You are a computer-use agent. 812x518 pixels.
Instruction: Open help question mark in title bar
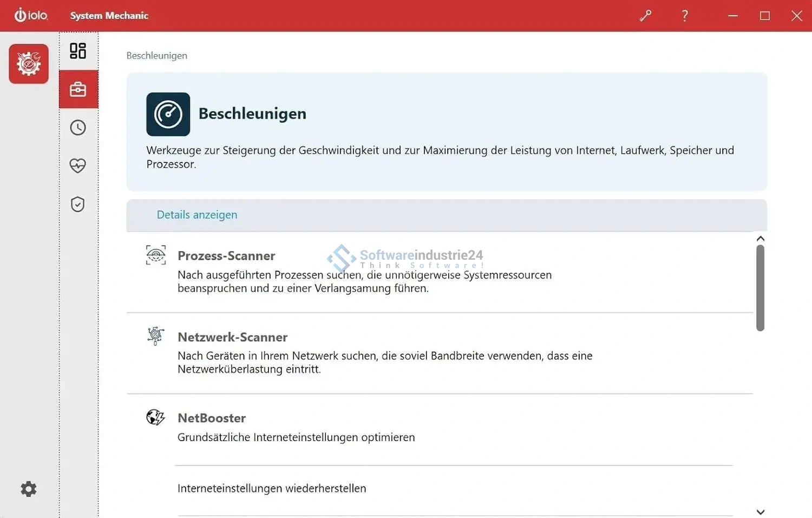point(685,16)
